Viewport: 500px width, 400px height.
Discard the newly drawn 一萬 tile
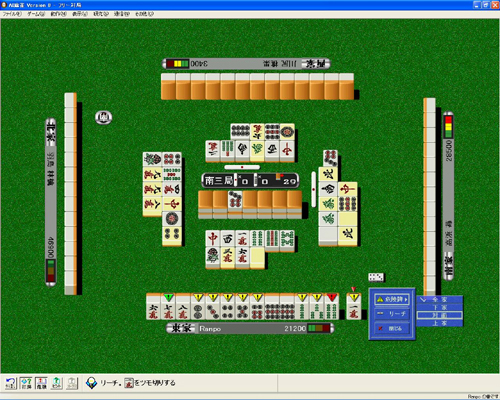[x=354, y=307]
